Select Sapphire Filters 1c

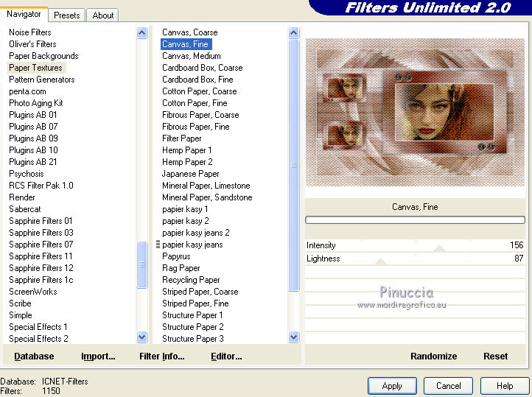click(x=41, y=280)
